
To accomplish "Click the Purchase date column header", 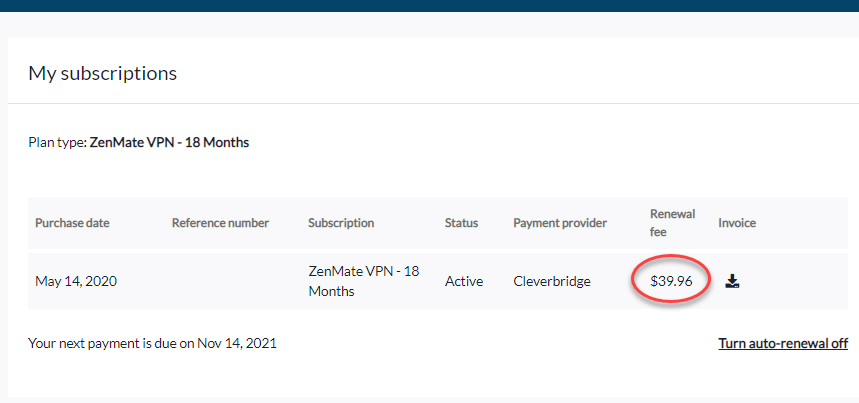I will click(72, 223).
